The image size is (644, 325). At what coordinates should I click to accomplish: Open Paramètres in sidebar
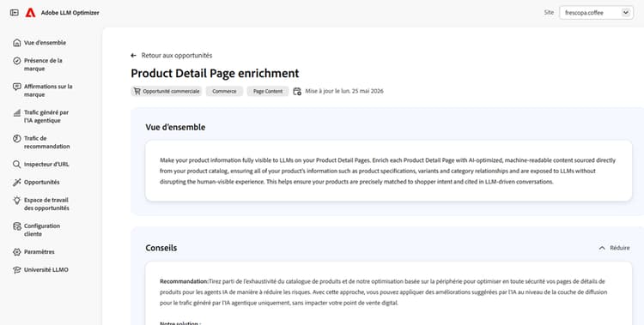click(x=39, y=252)
